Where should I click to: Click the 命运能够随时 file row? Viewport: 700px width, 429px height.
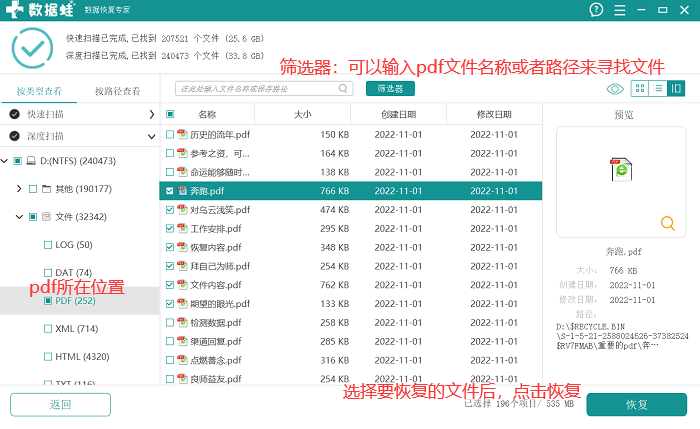pyautogui.click(x=351, y=172)
